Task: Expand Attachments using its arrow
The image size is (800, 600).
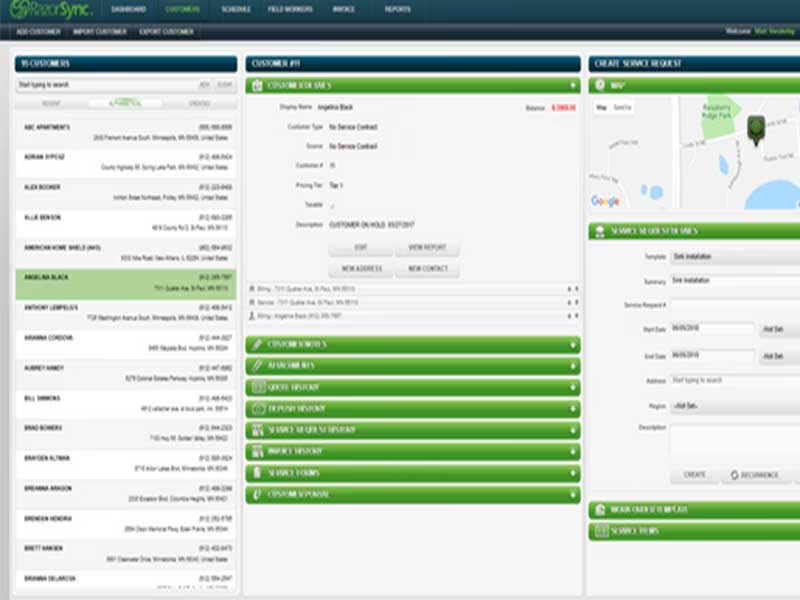Action: pos(572,366)
